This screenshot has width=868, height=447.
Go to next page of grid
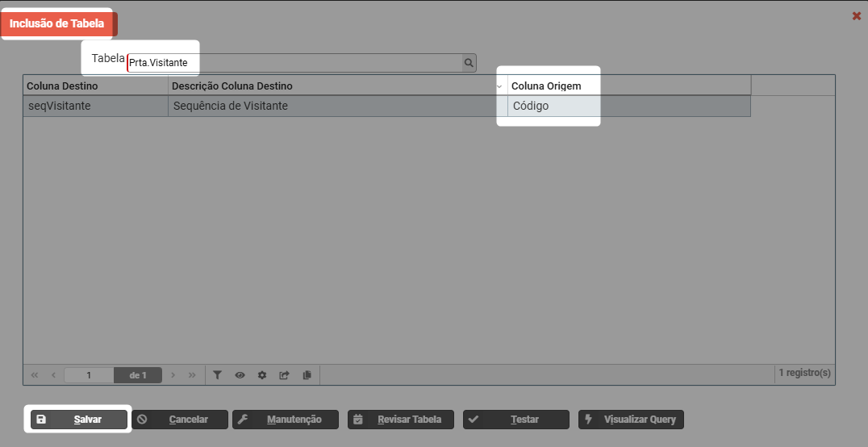pos(173,375)
